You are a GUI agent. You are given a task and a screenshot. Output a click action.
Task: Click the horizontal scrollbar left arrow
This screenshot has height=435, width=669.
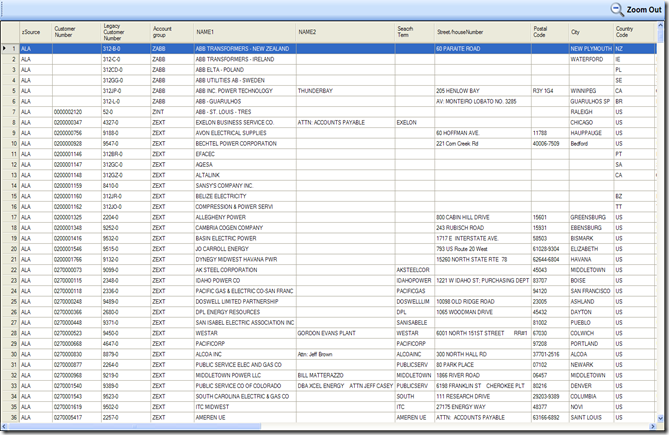click(x=4, y=426)
